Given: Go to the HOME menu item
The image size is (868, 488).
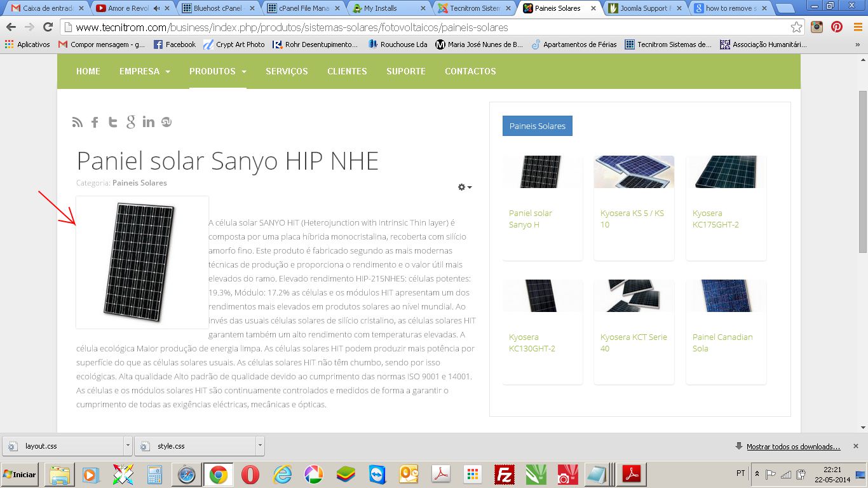Looking at the screenshot, I should (x=88, y=71).
